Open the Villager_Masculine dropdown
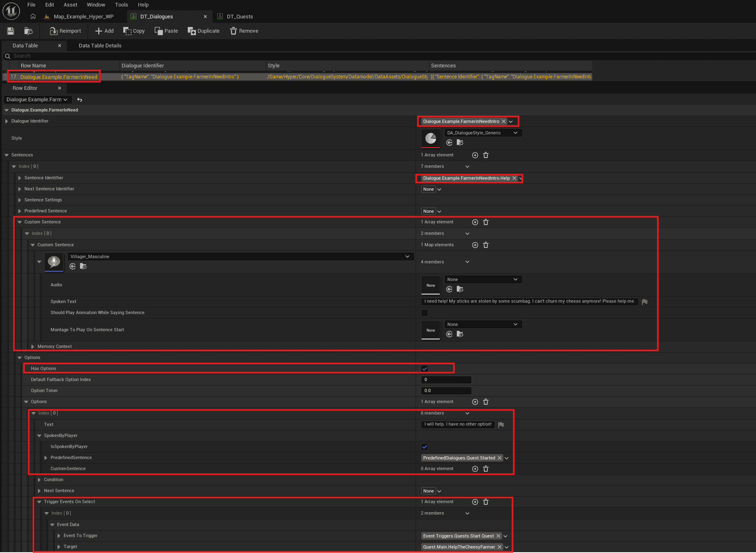 click(240, 256)
